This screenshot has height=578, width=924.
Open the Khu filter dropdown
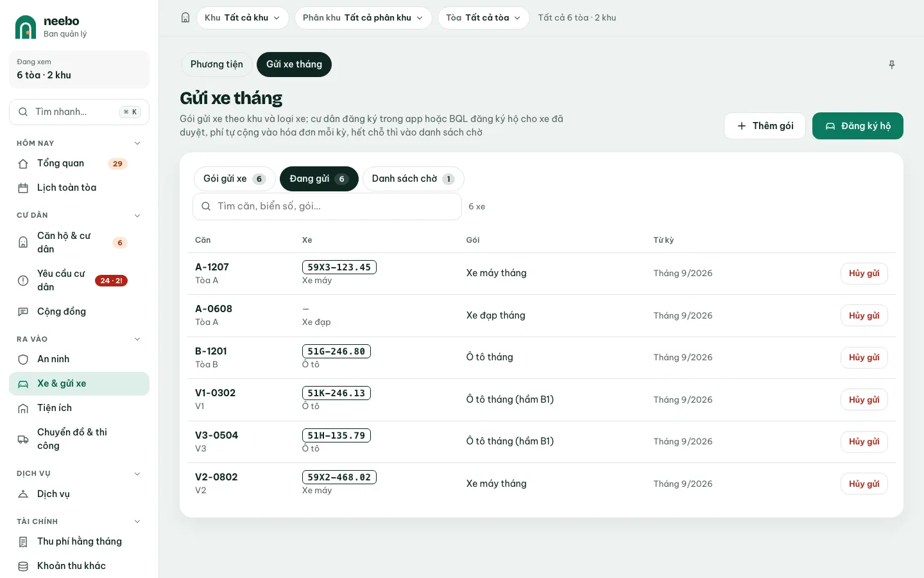[243, 18]
